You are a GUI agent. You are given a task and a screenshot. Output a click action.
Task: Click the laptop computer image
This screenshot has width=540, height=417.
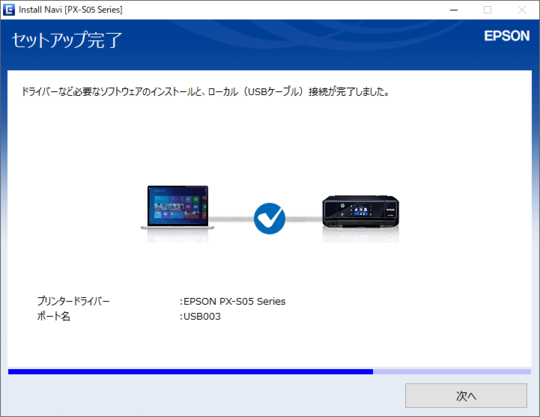click(x=177, y=208)
